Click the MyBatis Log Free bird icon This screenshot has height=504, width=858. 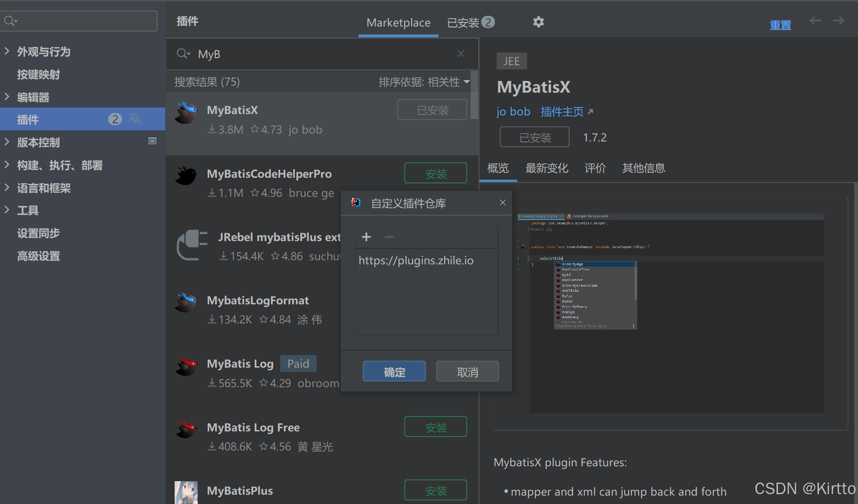click(186, 429)
